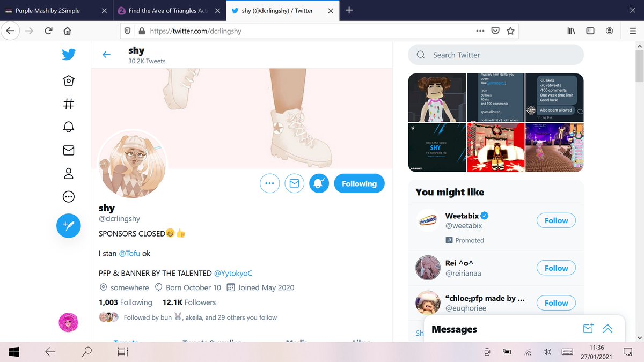Open Windows taskbar search
The width and height of the screenshot is (644, 362).
click(86, 352)
